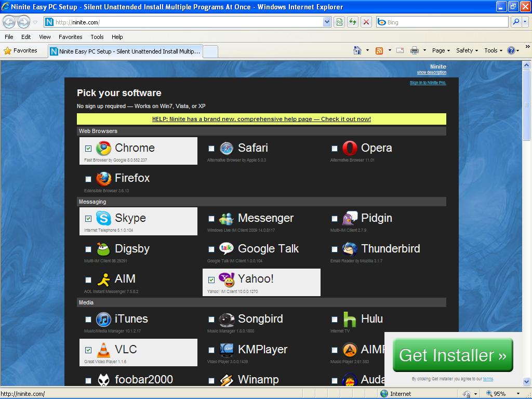Click the red Opera logo icon
This screenshot has height=399, width=532.
click(350, 148)
